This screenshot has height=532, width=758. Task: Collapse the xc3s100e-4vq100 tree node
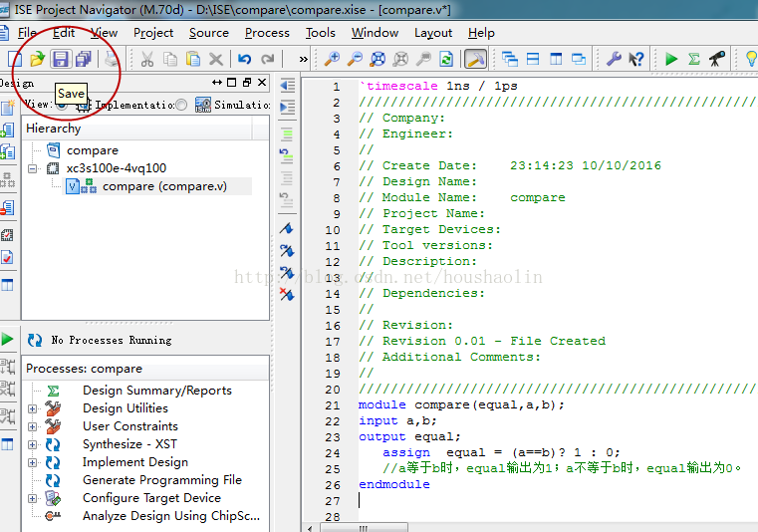33,168
